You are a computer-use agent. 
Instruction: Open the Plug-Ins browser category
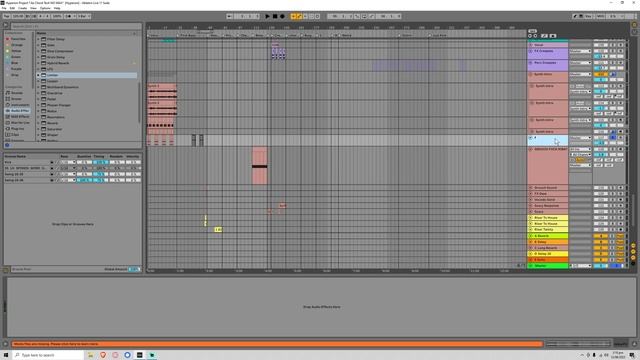tap(17, 129)
